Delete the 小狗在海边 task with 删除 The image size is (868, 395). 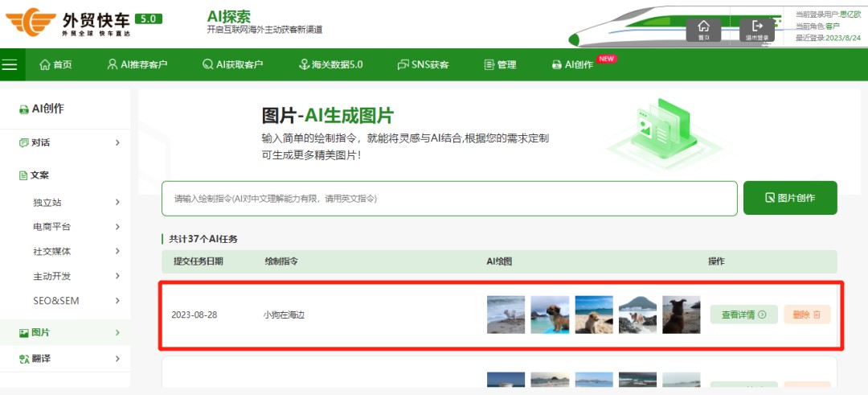pos(806,315)
